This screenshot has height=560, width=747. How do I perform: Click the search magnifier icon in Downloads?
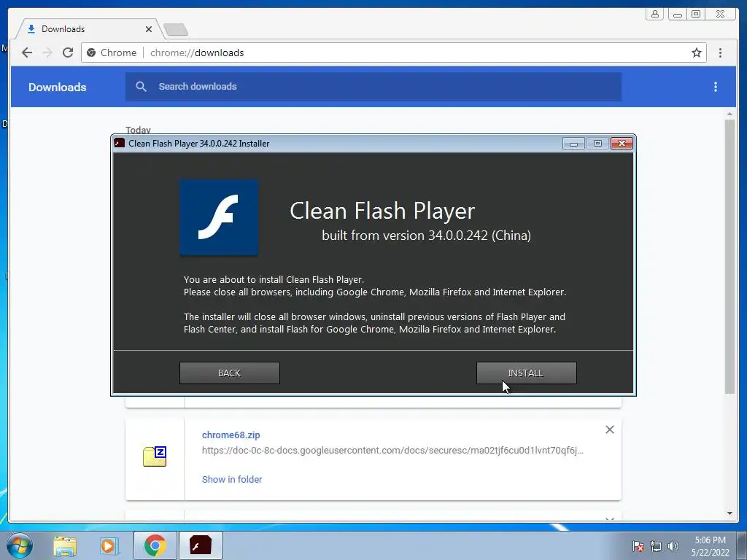click(141, 86)
